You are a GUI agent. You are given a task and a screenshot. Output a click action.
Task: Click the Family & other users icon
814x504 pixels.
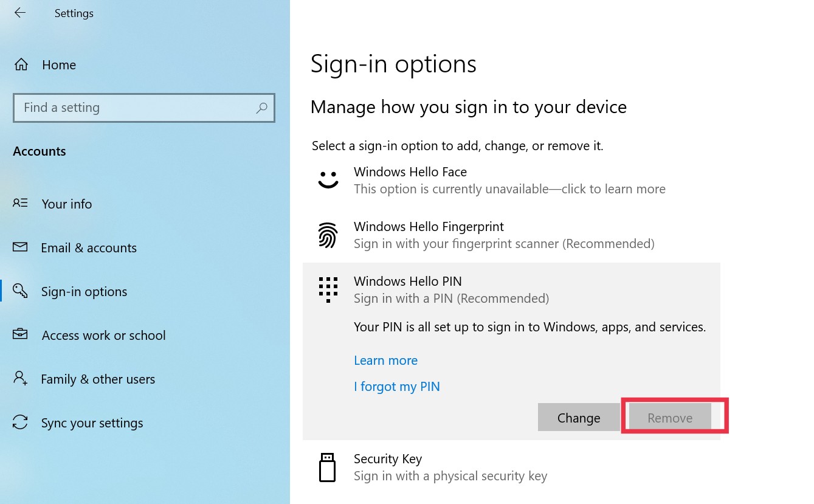point(20,379)
